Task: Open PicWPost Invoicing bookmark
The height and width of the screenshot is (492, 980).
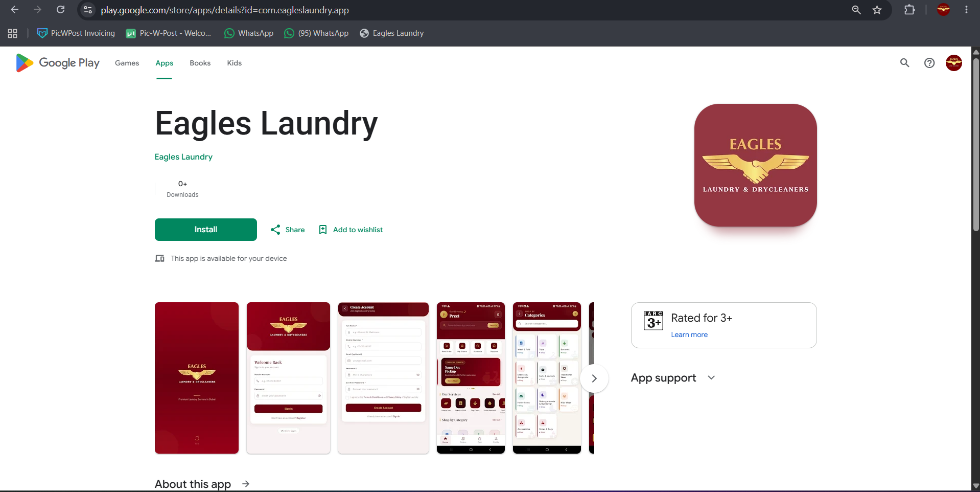Action: (76, 33)
